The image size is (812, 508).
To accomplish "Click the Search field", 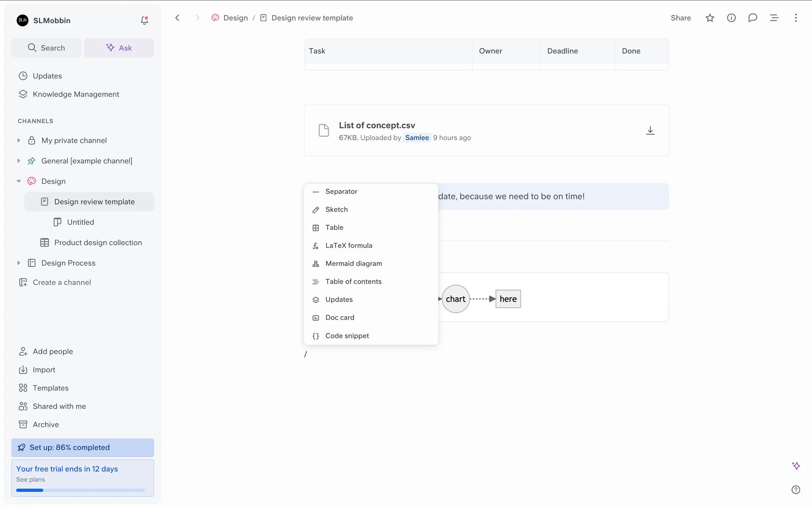I will 47,48.
